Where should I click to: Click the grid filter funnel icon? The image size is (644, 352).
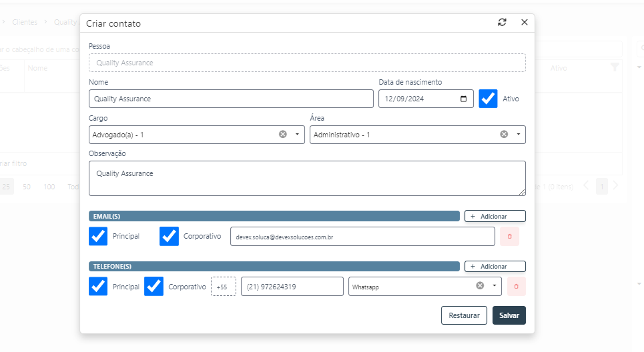pyautogui.click(x=615, y=67)
